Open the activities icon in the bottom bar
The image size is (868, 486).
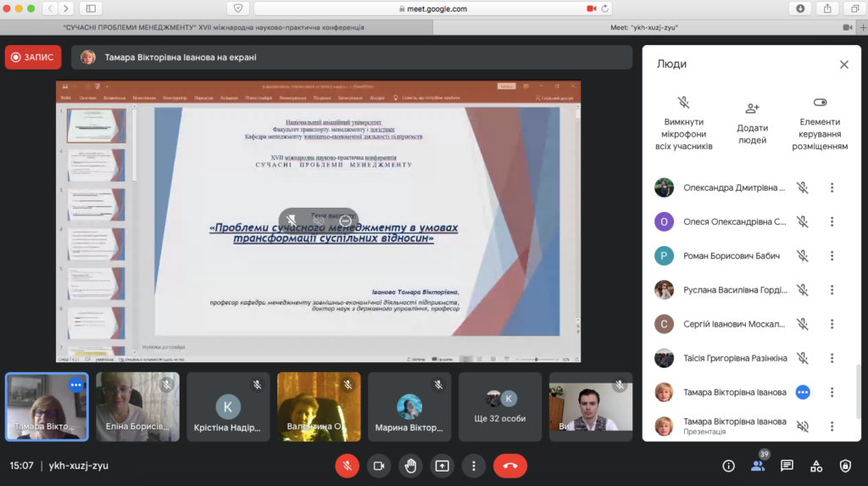pos(816,466)
